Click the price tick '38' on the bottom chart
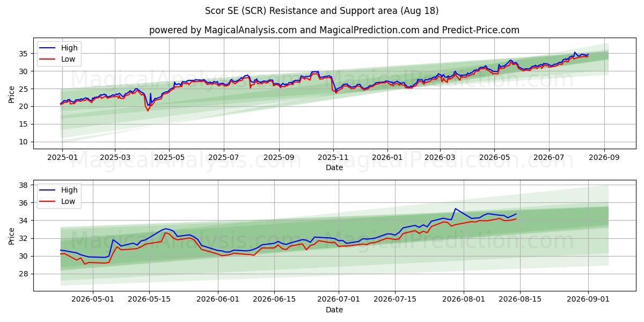The image size is (644, 322). point(25,185)
